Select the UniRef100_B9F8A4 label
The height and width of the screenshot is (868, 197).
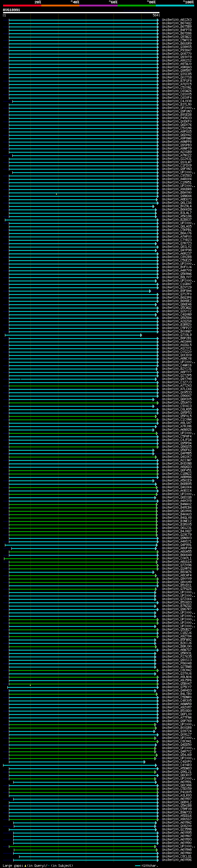point(176,291)
